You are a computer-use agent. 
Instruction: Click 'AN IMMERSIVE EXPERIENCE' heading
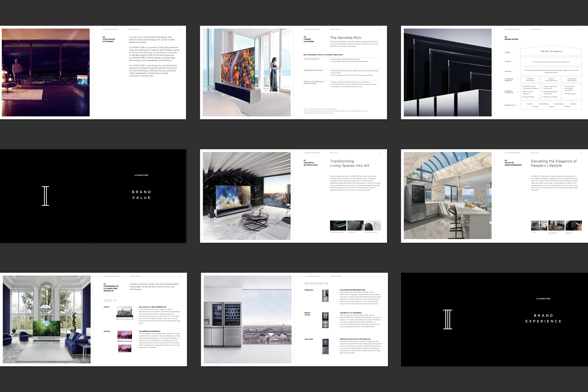tap(149, 331)
